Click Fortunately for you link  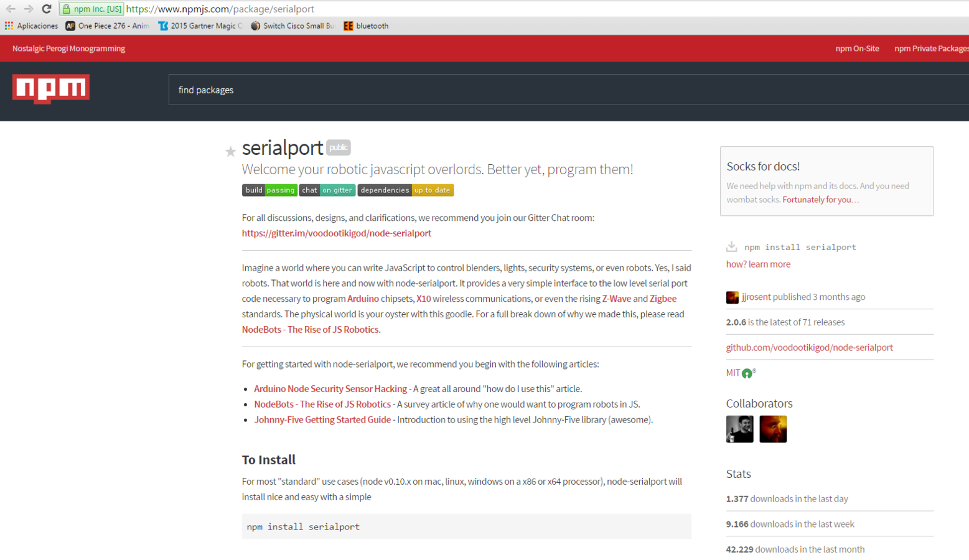click(820, 200)
